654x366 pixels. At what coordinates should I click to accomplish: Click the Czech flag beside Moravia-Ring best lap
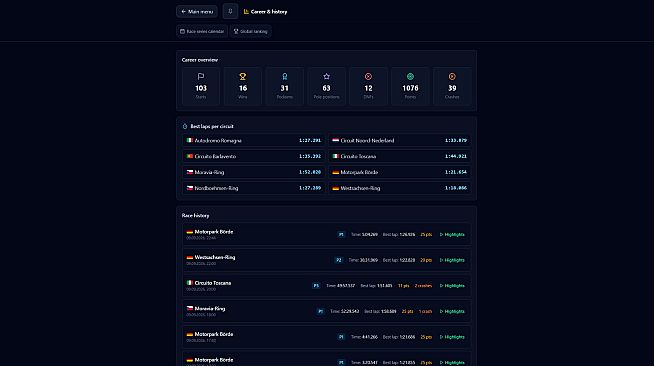(x=190, y=172)
